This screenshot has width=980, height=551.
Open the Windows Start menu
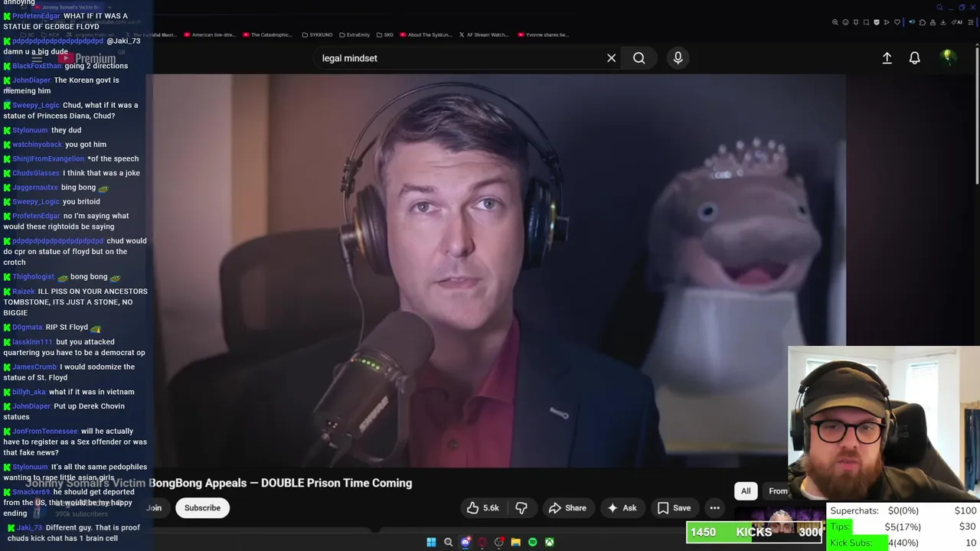pyautogui.click(x=431, y=542)
